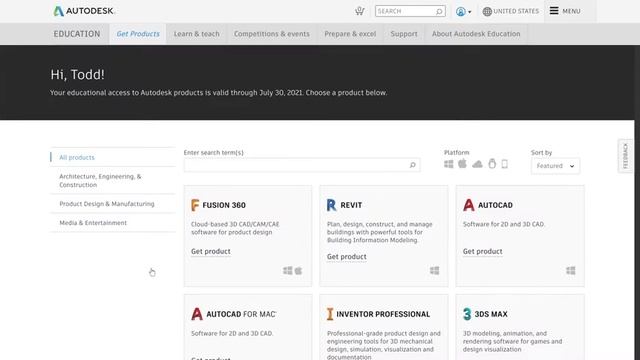Click Windows icon on AutoCAD card

coord(571,271)
